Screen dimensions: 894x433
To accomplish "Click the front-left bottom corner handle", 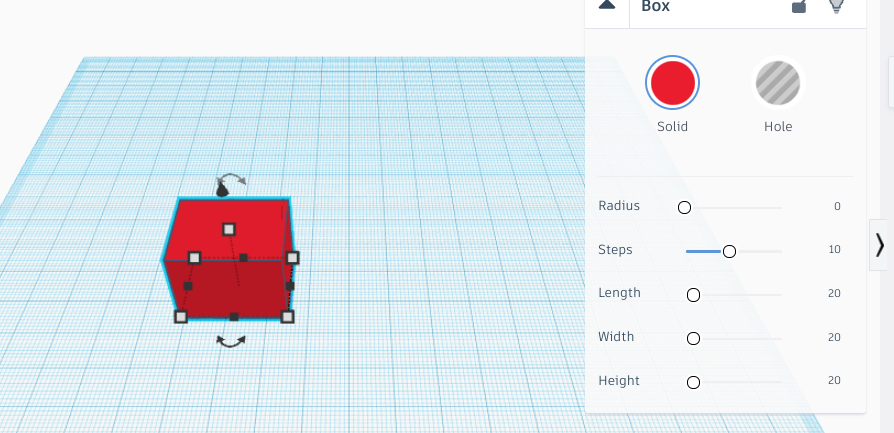I will pyautogui.click(x=181, y=317).
